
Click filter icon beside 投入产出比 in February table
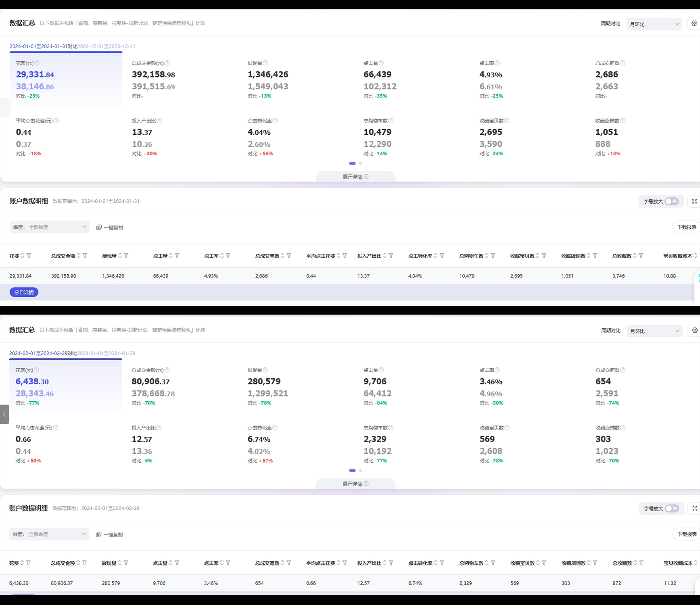[x=391, y=563]
